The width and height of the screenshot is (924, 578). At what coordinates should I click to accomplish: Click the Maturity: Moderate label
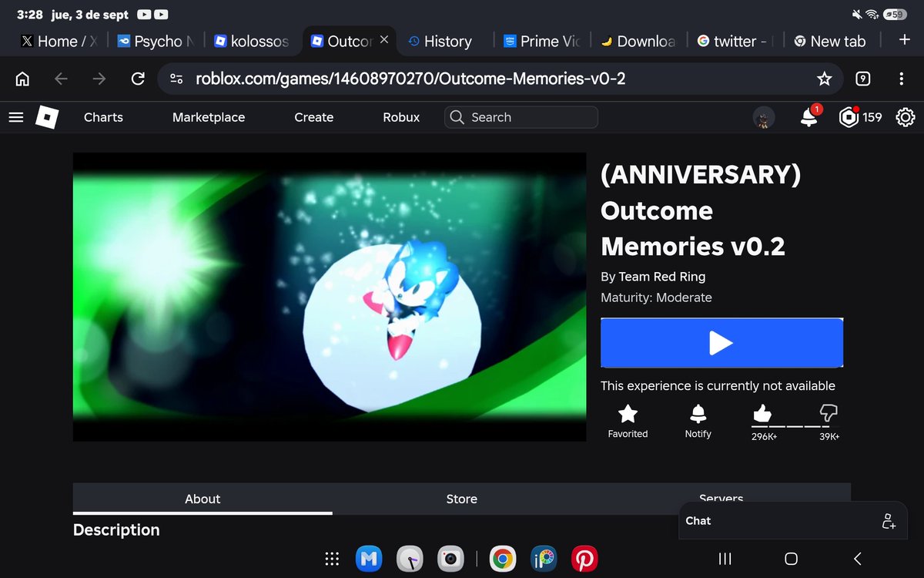656,297
